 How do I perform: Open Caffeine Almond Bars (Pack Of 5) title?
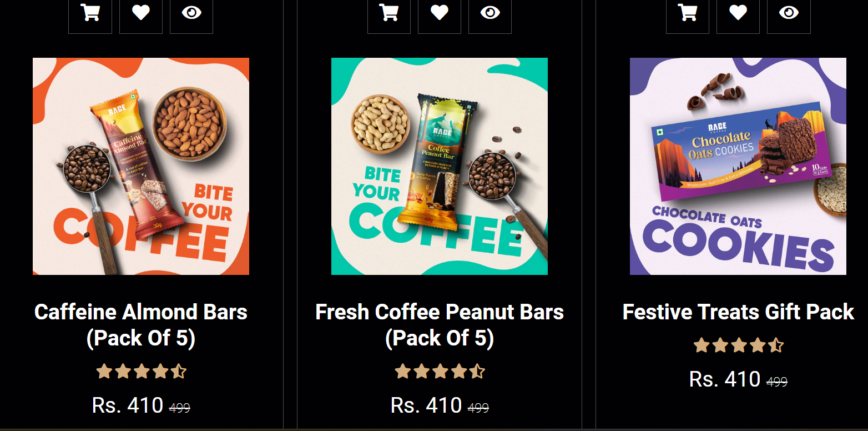point(141,325)
